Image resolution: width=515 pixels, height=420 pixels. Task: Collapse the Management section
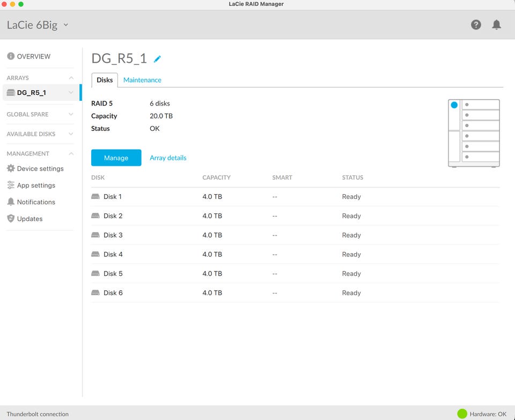[x=71, y=154]
